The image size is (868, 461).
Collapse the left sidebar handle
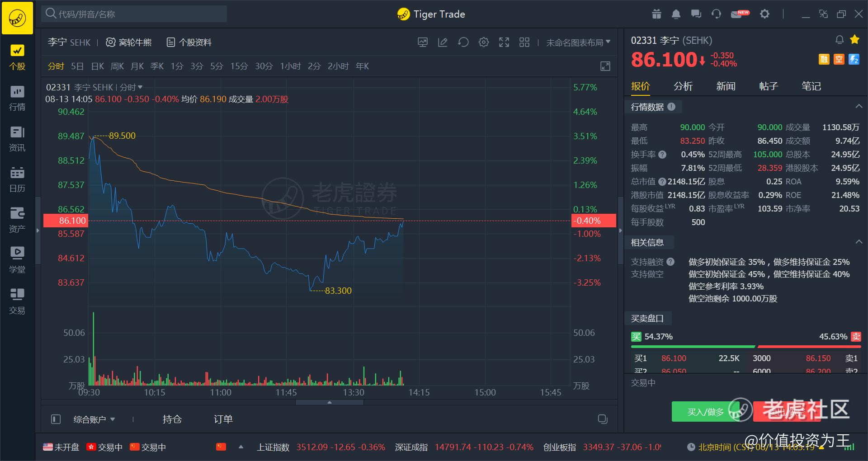tap(38, 230)
